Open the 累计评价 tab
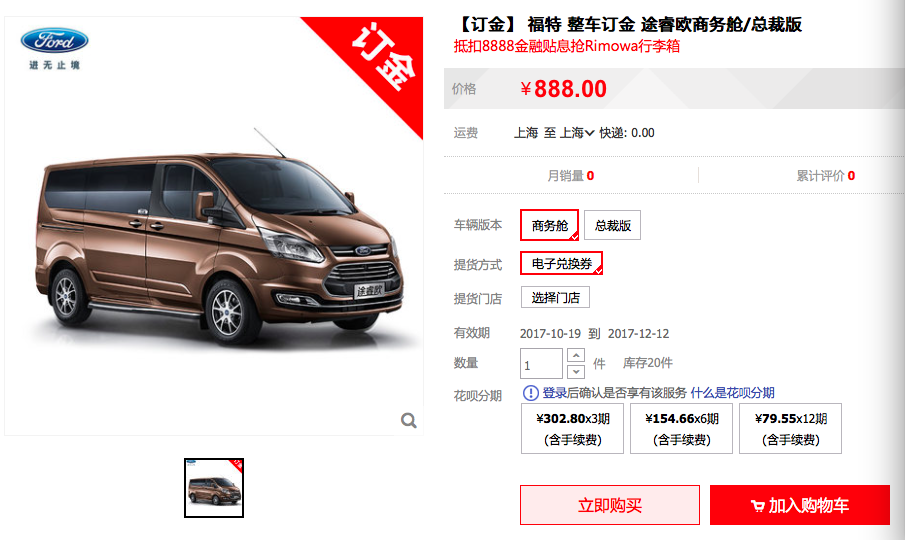Image resolution: width=905 pixels, height=540 pixels. [826, 175]
